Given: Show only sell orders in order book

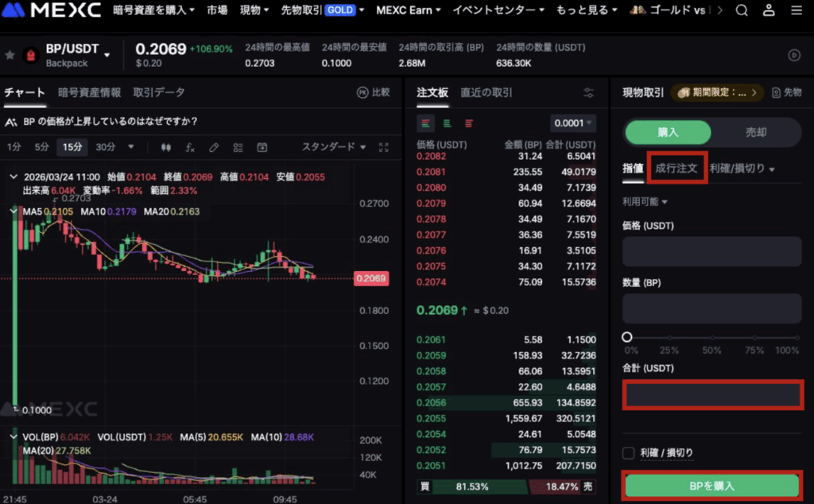Looking at the screenshot, I should (469, 123).
